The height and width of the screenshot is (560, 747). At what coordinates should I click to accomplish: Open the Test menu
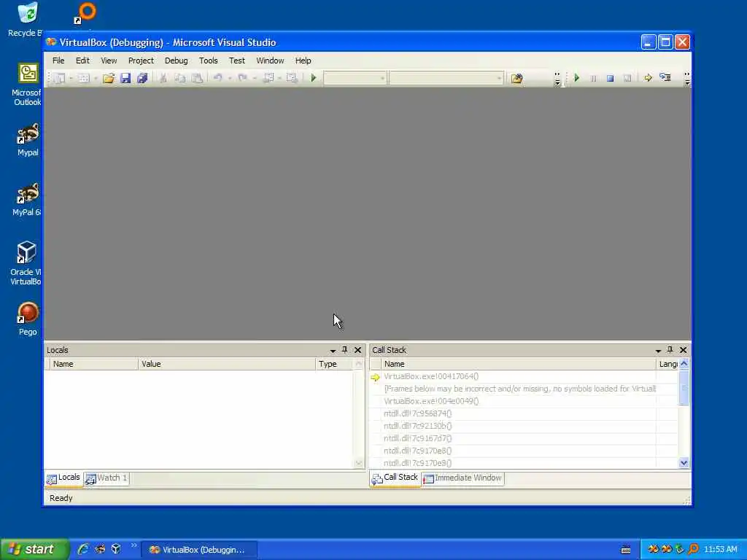[237, 61]
